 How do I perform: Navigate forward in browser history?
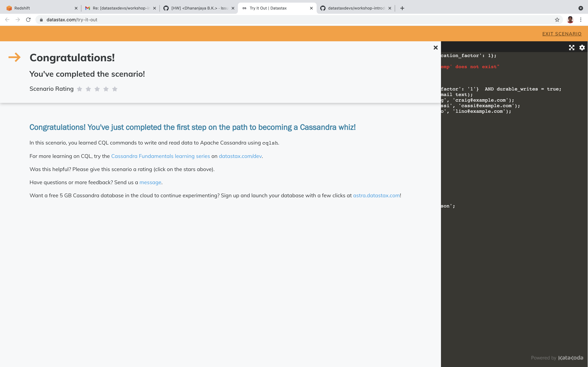click(x=18, y=20)
